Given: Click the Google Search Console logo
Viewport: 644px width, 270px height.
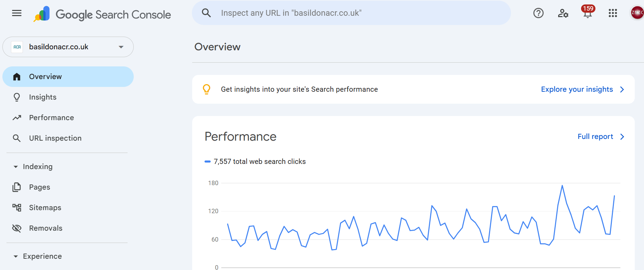Looking at the screenshot, I should (x=103, y=14).
